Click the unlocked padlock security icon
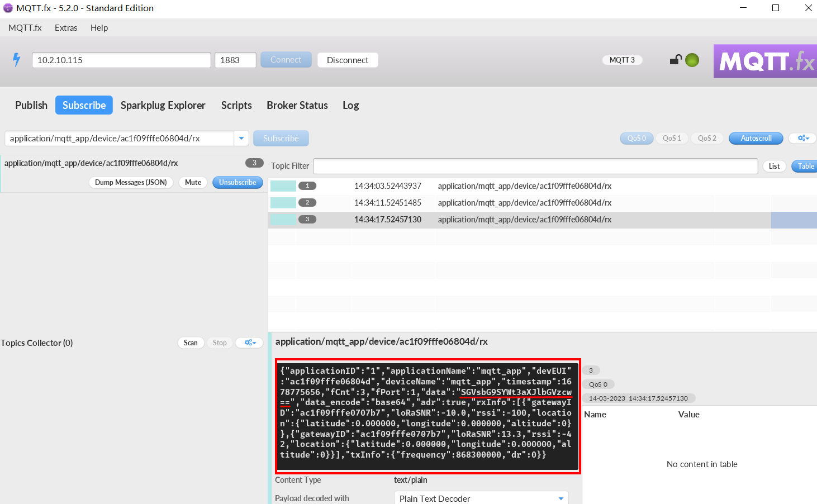817x504 pixels. [x=676, y=60]
